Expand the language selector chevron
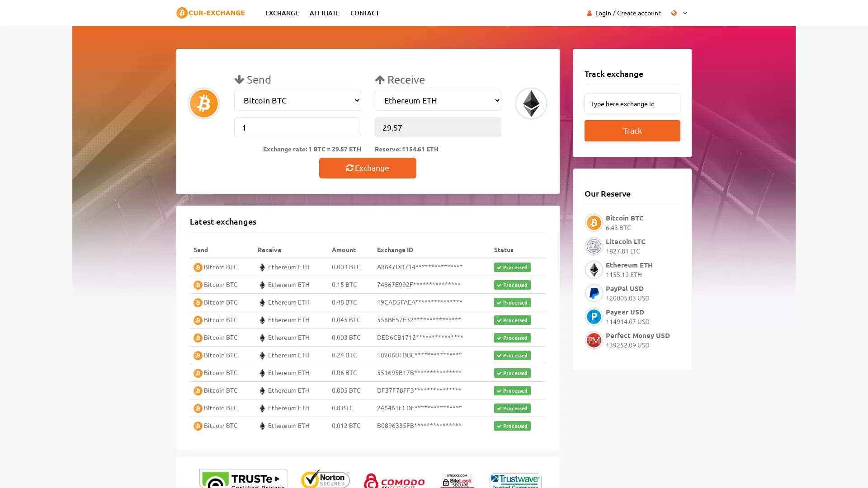Image resolution: width=868 pixels, height=488 pixels. tap(685, 13)
